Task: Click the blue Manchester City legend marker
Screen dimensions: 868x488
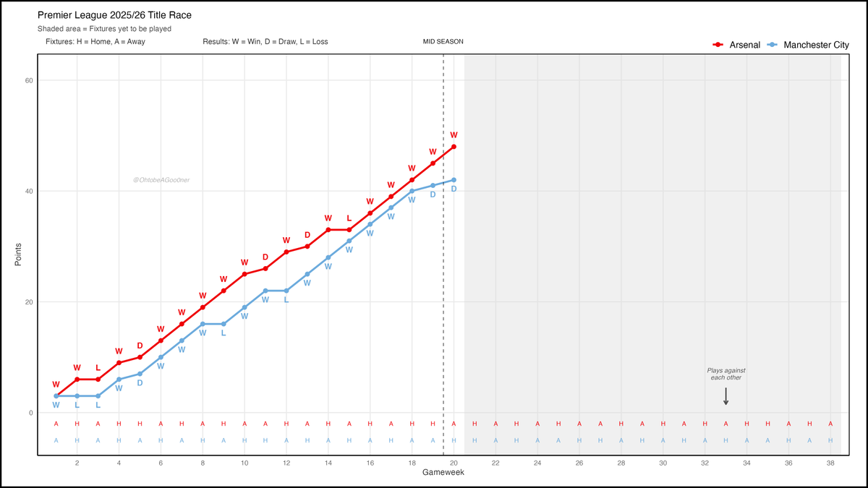Action: [x=773, y=45]
